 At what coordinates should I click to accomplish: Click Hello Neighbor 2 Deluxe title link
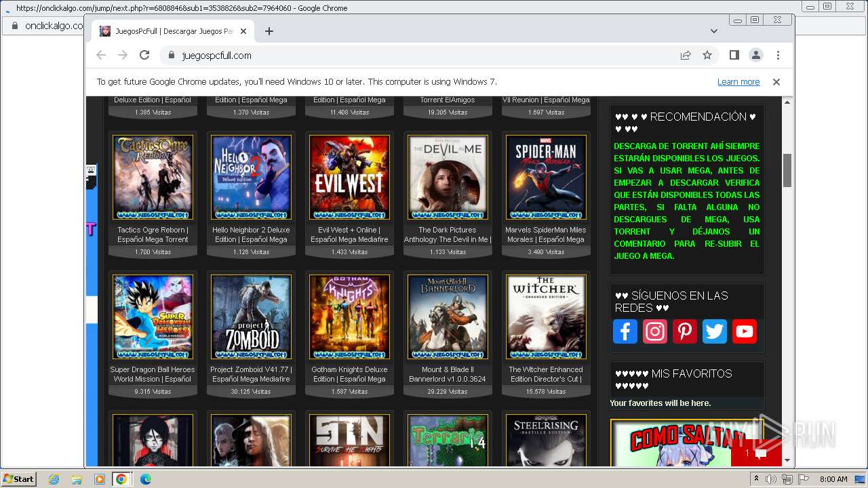coord(251,235)
